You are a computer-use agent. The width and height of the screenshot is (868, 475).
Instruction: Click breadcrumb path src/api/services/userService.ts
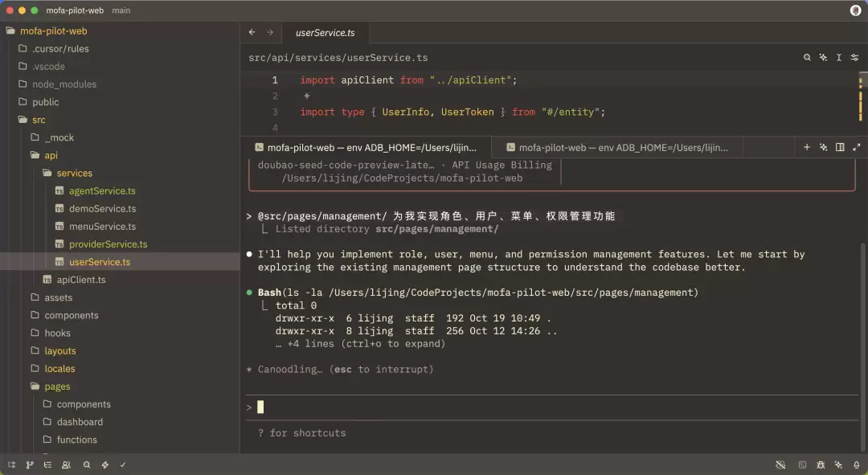coord(338,58)
